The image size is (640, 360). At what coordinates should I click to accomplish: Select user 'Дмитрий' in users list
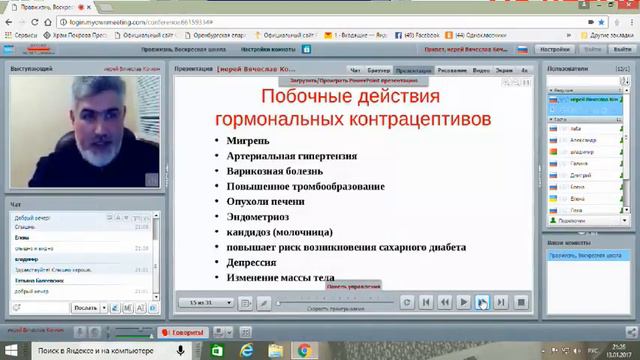(x=585, y=175)
